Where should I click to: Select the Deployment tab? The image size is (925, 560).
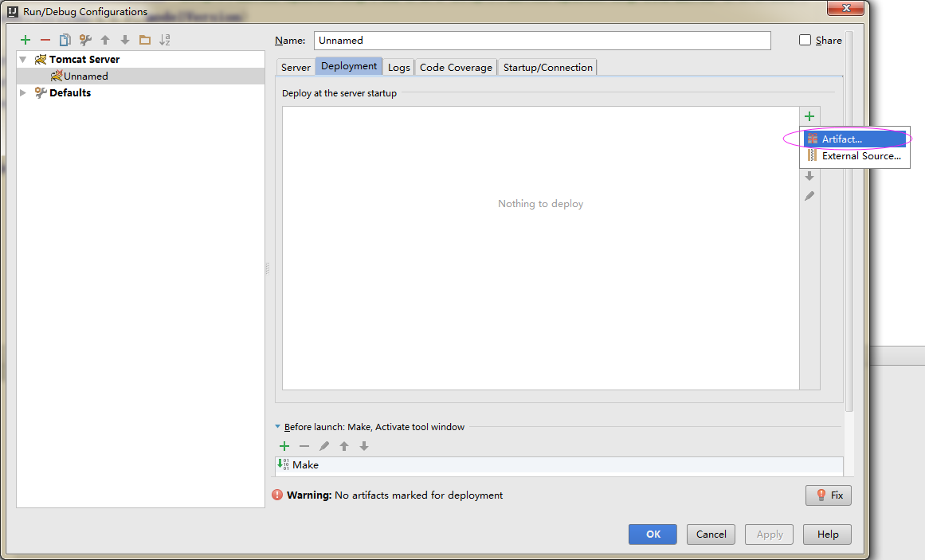click(349, 66)
